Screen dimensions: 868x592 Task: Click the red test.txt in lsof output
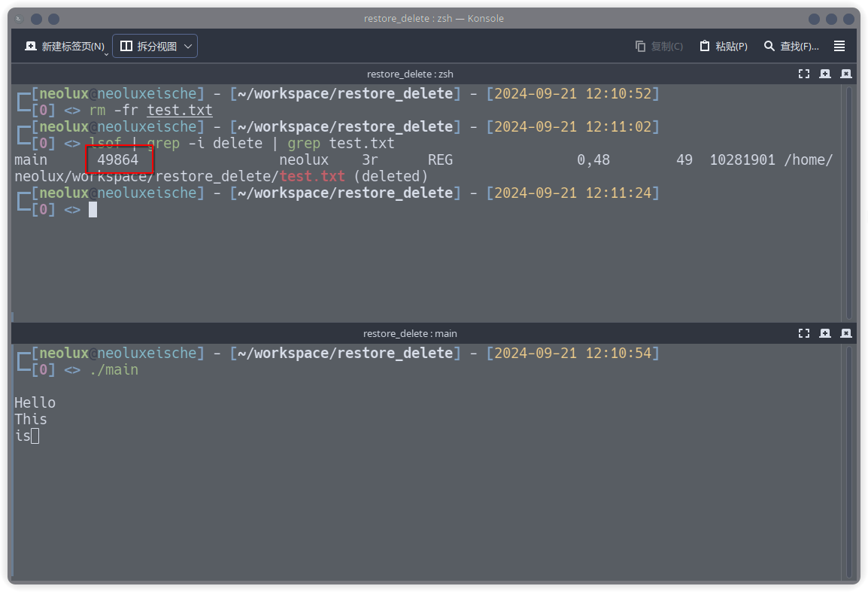[x=312, y=177]
